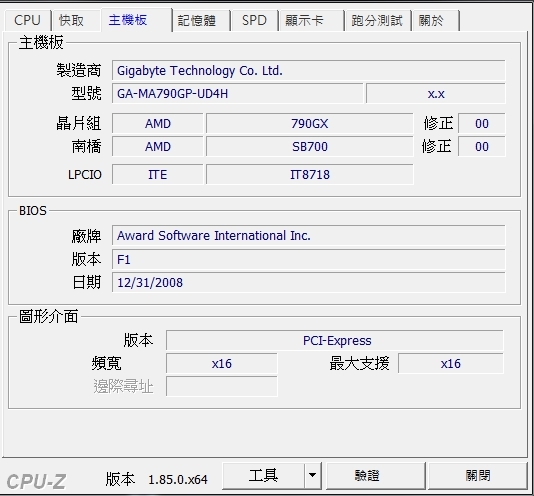
Task: Click the empty 邊際尋址 field
Action: point(222,386)
